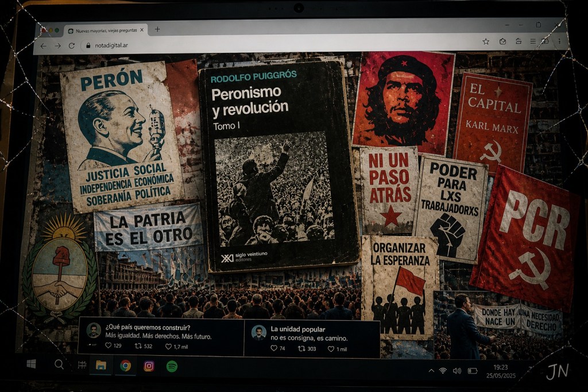Viewport: 588px width, 392px height.
Task: Open the Windows Start menu
Action: coord(32,363)
